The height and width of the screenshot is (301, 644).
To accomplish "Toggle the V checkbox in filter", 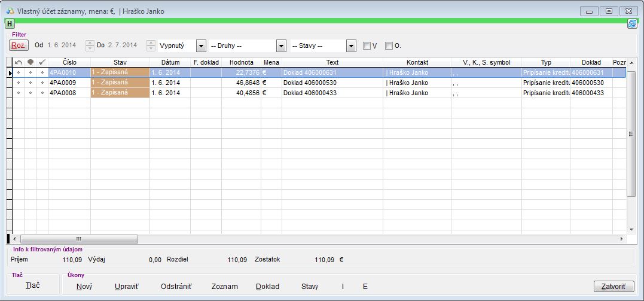I will point(367,45).
